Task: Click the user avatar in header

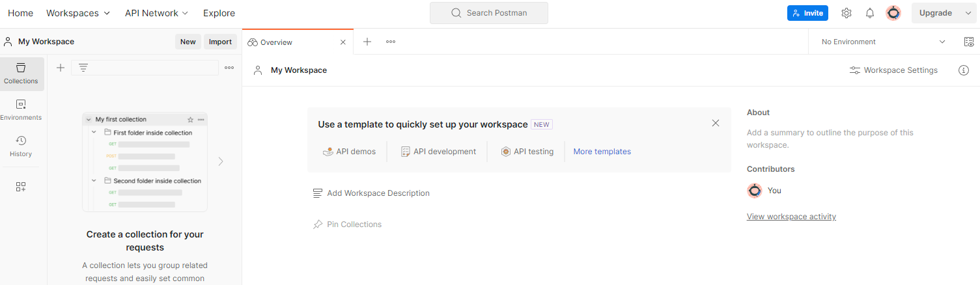Action: 893,13
